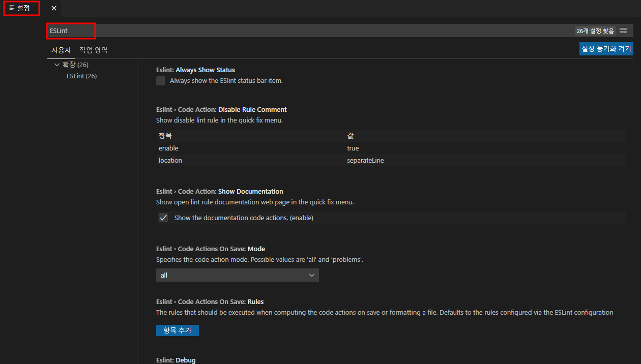Click the clear settings search filter icon
641x364 pixels.
tap(623, 31)
